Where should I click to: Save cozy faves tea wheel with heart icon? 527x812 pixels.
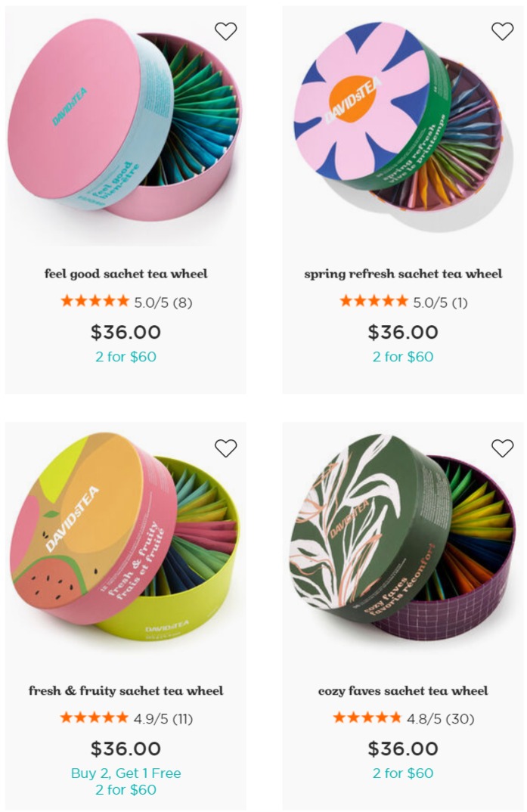pos(502,448)
